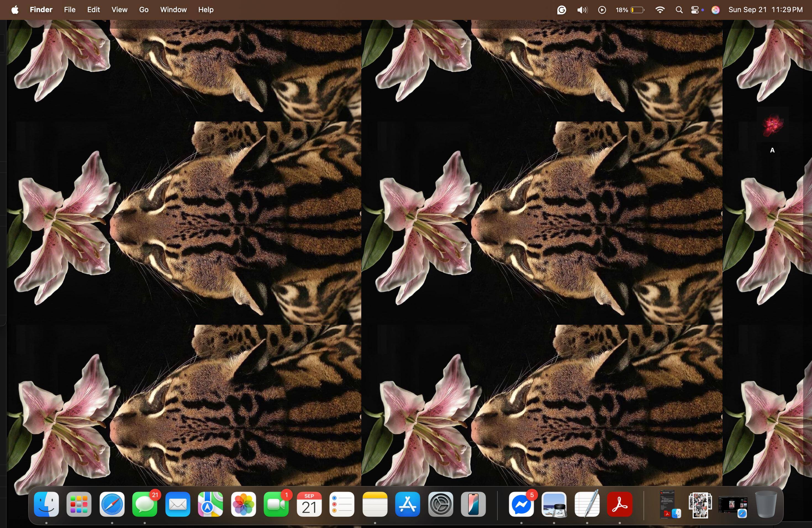Open the View menu

pyautogui.click(x=119, y=10)
